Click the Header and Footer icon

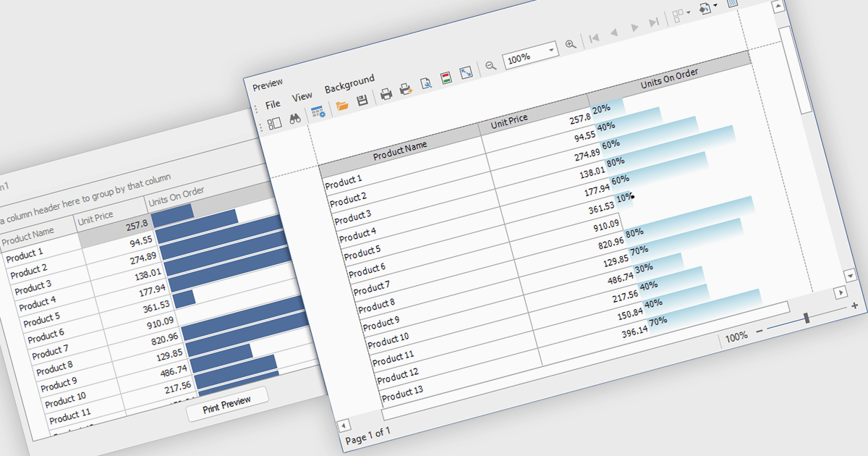[446, 78]
